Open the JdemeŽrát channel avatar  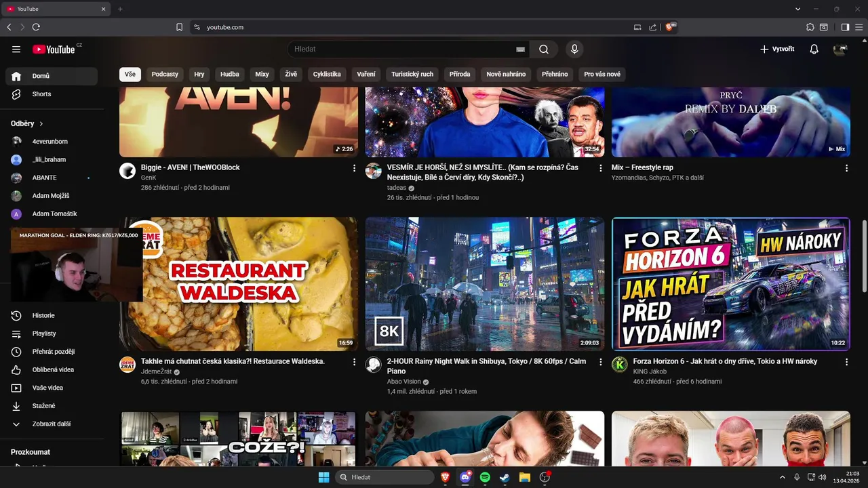tap(127, 365)
